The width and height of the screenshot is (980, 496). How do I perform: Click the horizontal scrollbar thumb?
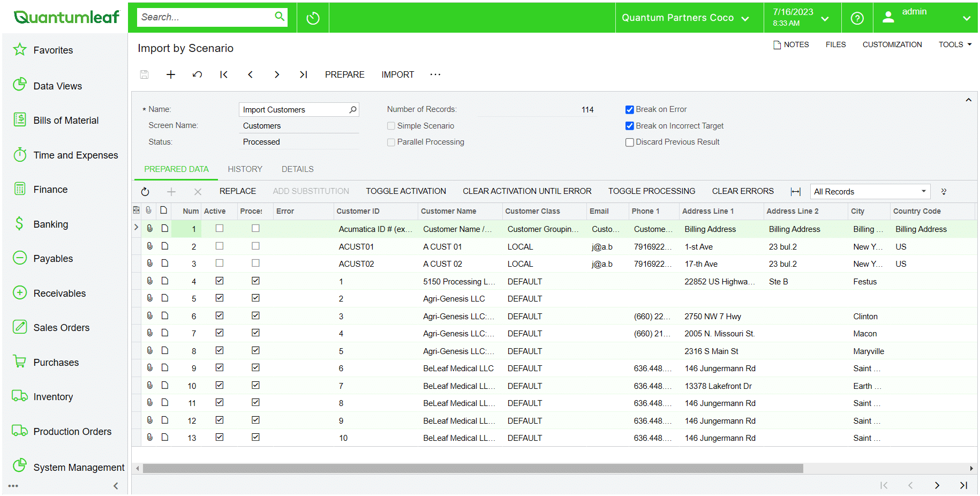473,468
